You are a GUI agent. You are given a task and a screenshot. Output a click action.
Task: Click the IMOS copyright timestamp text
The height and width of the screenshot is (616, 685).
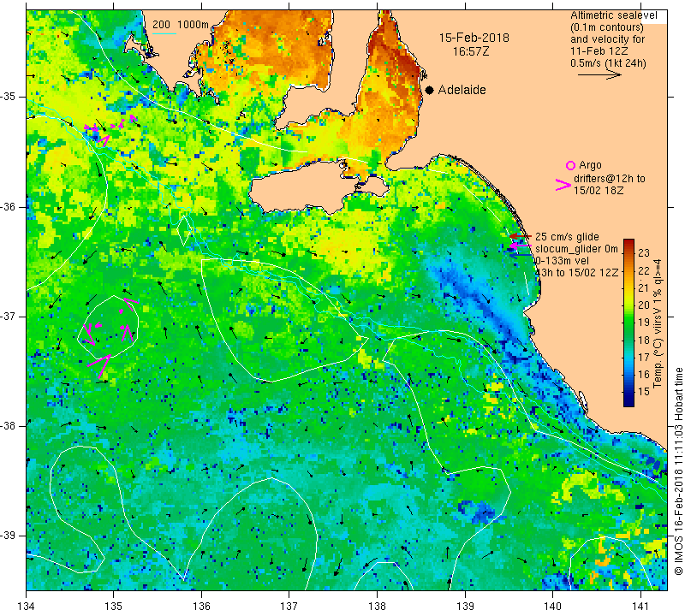pyautogui.click(x=678, y=471)
